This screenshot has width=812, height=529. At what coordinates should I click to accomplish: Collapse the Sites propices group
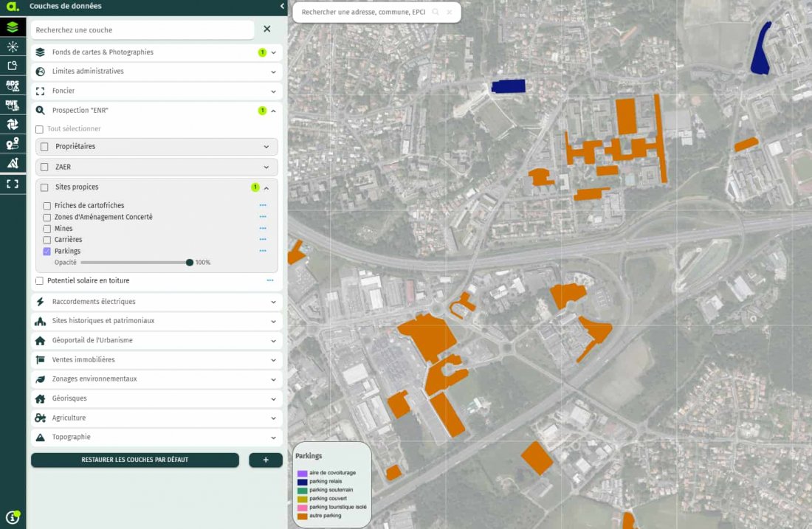(x=266, y=187)
